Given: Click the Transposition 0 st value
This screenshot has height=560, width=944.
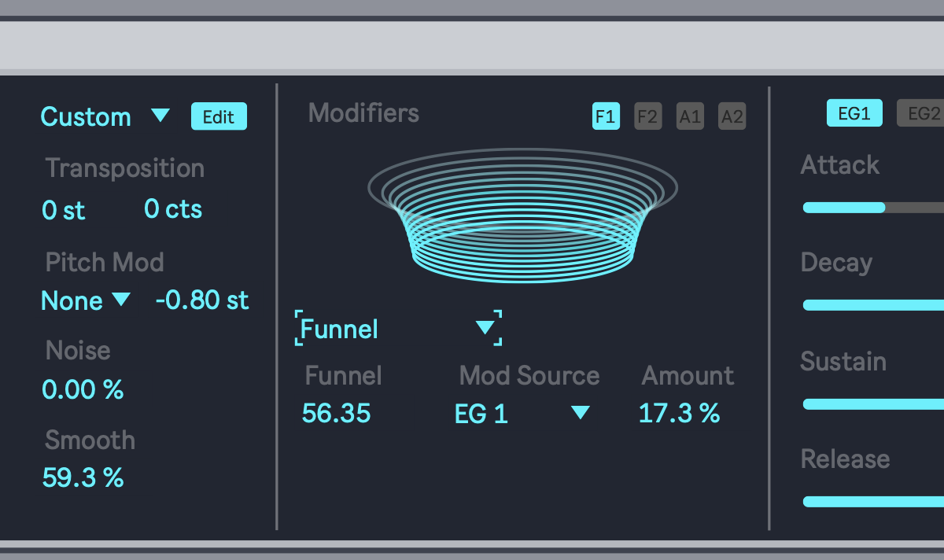Looking at the screenshot, I should 64,210.
